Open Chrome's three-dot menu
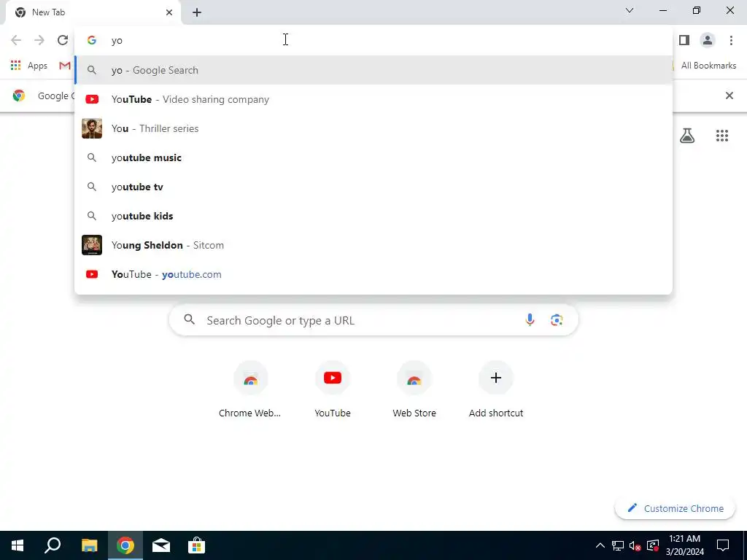 pyautogui.click(x=731, y=41)
